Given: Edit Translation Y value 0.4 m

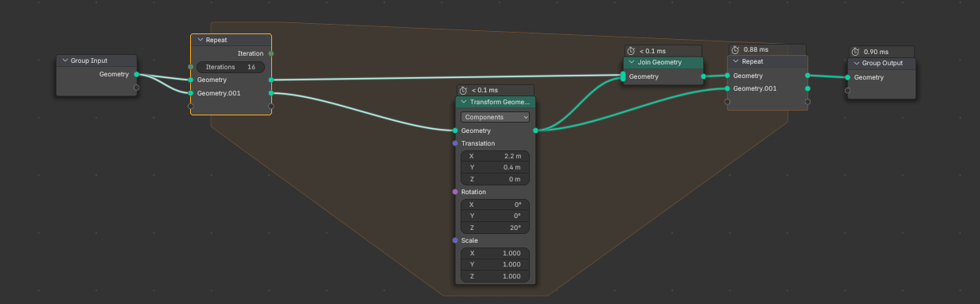Looking at the screenshot, I should tap(496, 167).
